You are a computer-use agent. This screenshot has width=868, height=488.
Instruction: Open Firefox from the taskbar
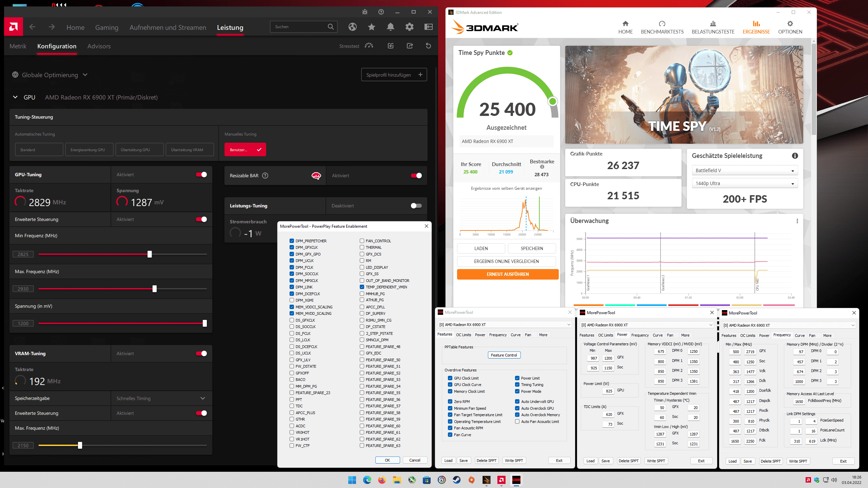(382, 480)
